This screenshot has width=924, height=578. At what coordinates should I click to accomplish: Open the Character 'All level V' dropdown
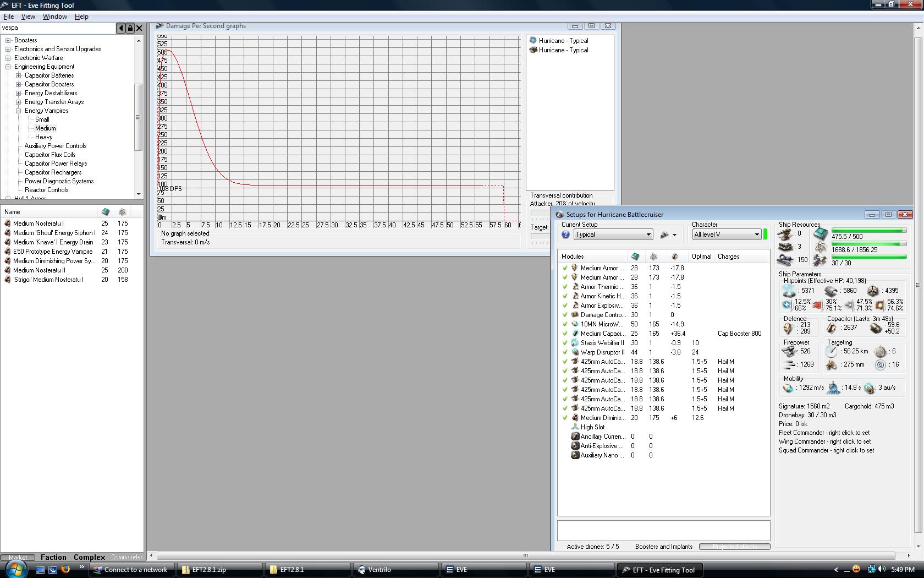click(726, 235)
